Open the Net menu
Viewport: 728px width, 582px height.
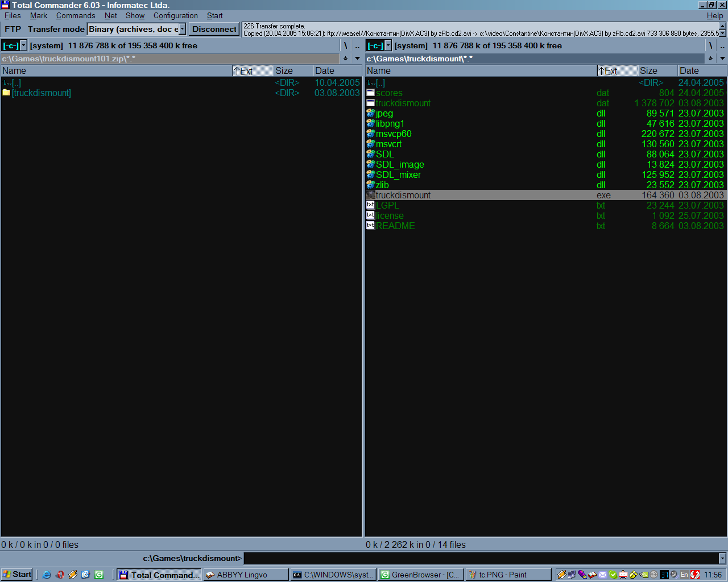(111, 15)
